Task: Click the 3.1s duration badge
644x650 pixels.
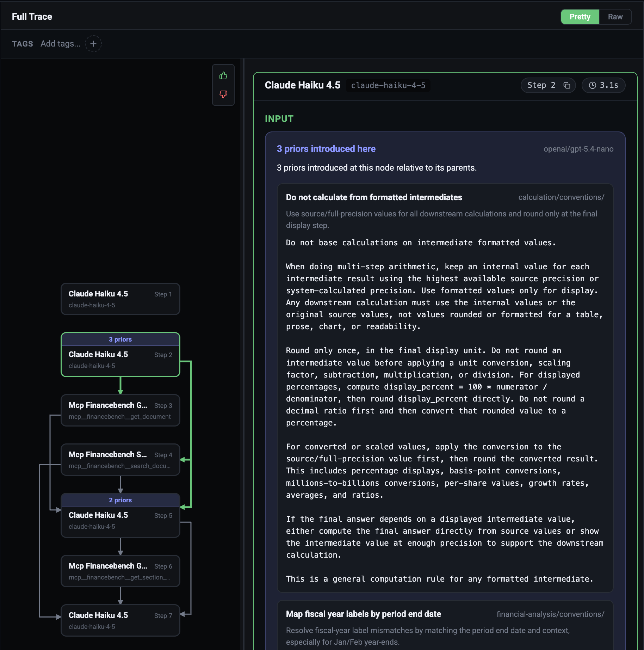Action: point(603,85)
